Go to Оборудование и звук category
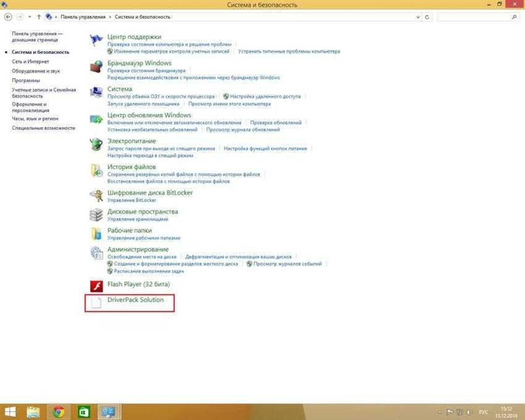The image size is (525, 420). click(36, 71)
